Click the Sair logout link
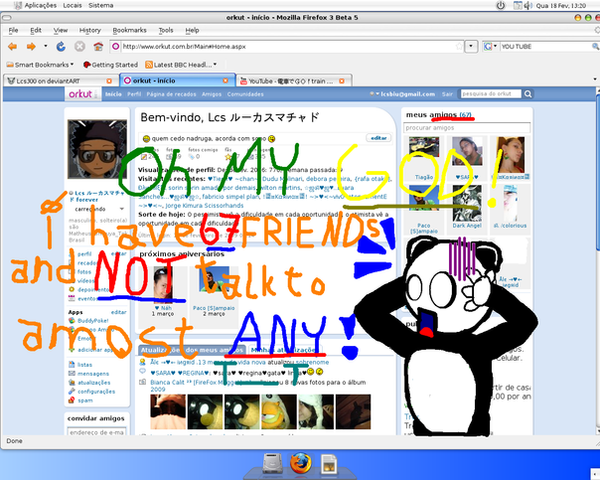 pos(447,94)
